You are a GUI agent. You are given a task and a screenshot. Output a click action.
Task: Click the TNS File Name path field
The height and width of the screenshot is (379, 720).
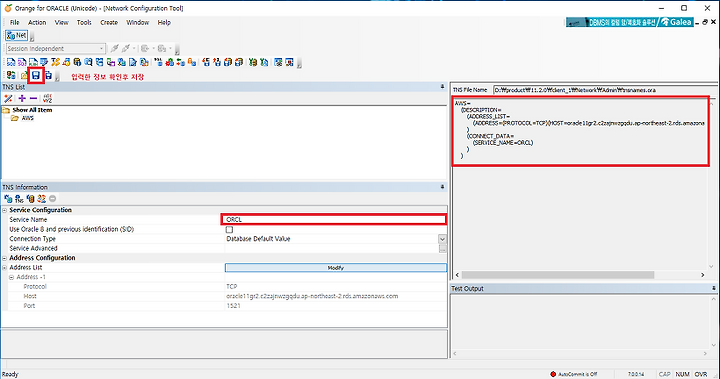click(605, 90)
